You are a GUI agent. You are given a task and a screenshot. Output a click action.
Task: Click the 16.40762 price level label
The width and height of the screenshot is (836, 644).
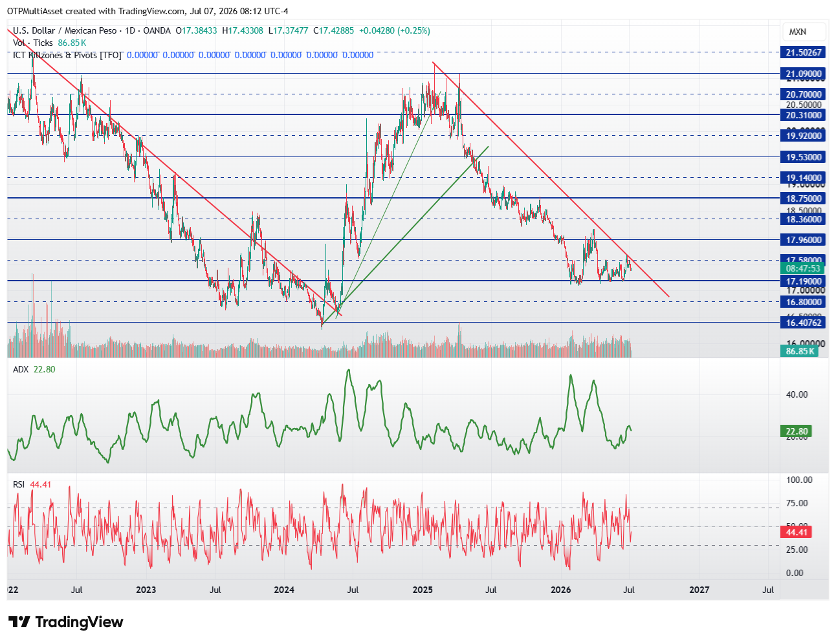click(804, 323)
